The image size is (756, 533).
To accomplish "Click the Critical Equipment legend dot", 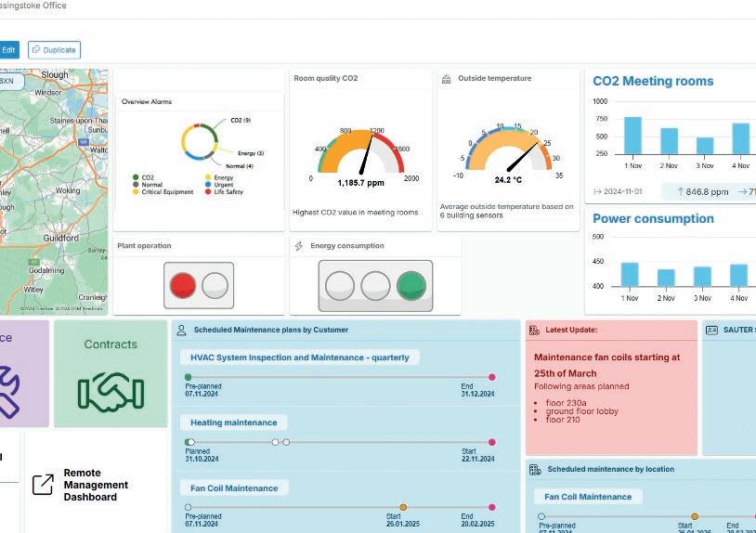I will [136, 192].
